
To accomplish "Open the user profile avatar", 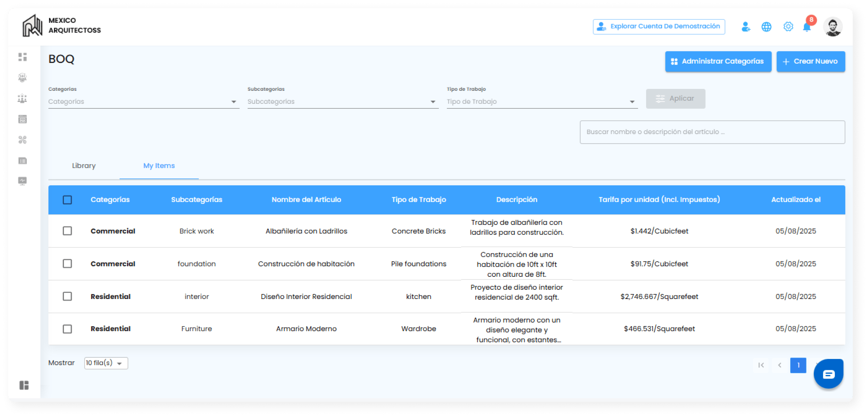I will [833, 27].
